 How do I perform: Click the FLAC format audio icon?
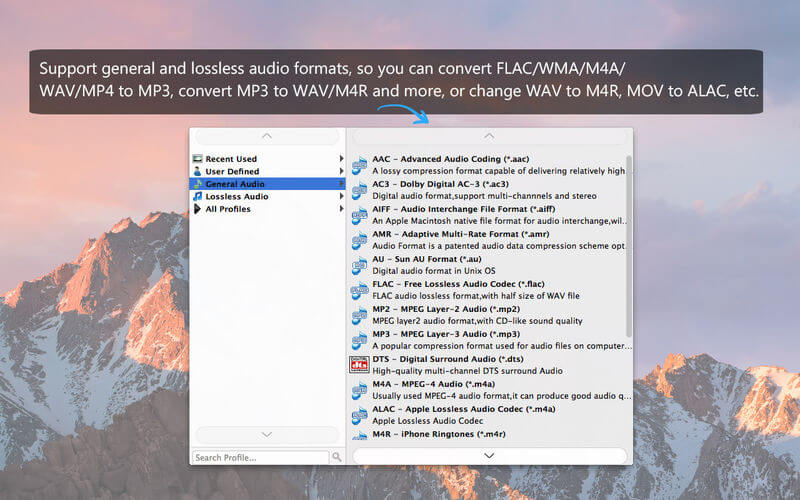(x=359, y=290)
